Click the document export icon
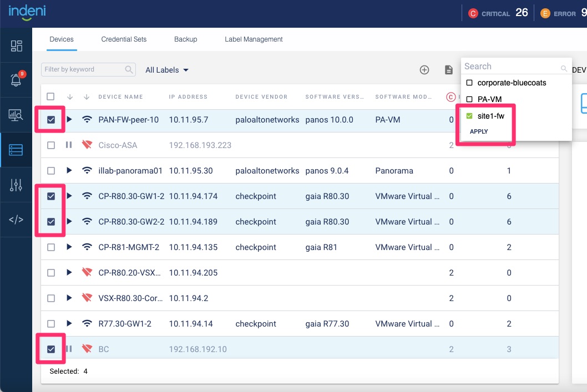 tap(449, 70)
